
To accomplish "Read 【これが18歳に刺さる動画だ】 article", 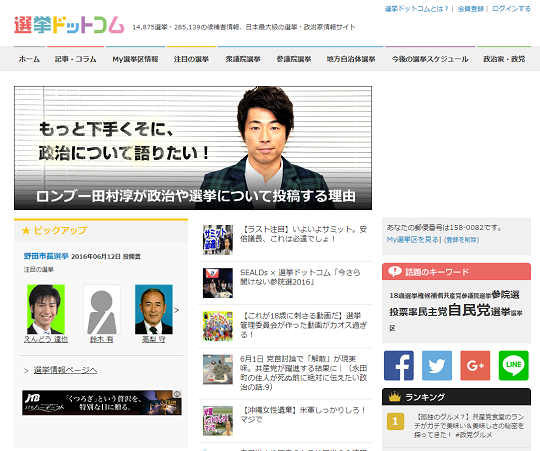I will 303,325.
